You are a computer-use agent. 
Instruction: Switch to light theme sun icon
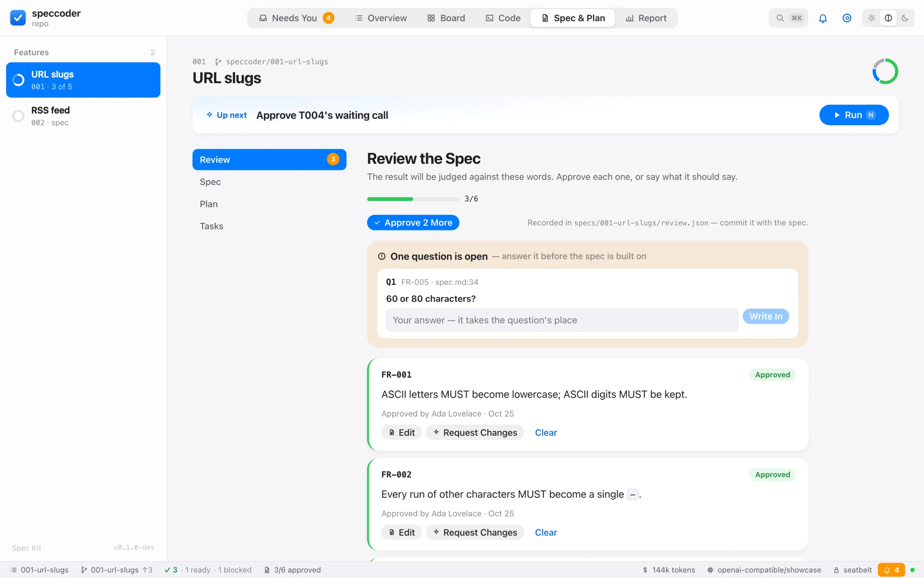[x=872, y=18]
